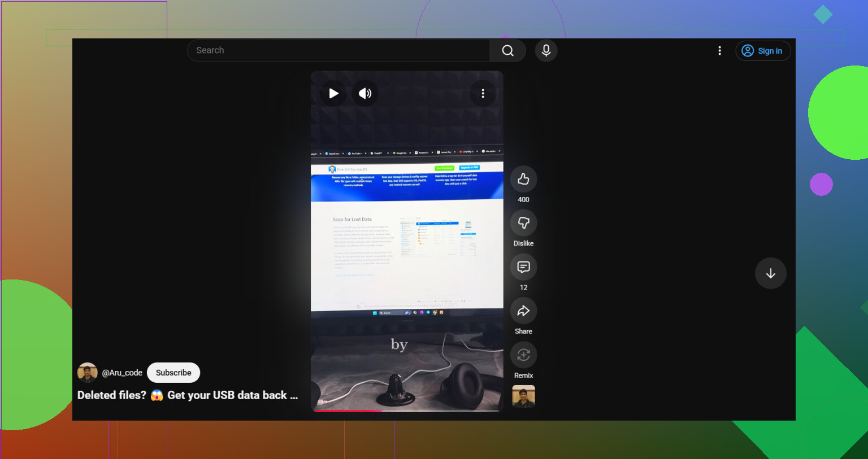Like the video with 400 likes

pyautogui.click(x=523, y=179)
